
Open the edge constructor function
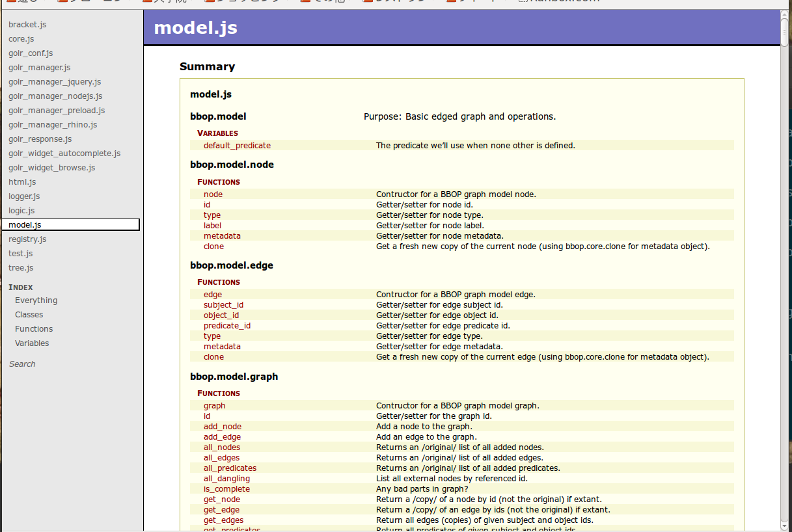click(213, 295)
